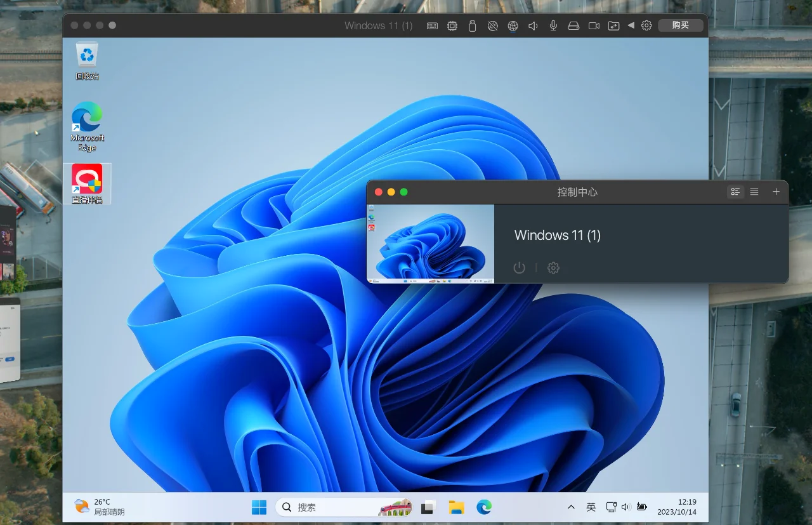This screenshot has width=812, height=525.
Task: Open the USB device icon in VM toolbar
Action: pyautogui.click(x=472, y=26)
